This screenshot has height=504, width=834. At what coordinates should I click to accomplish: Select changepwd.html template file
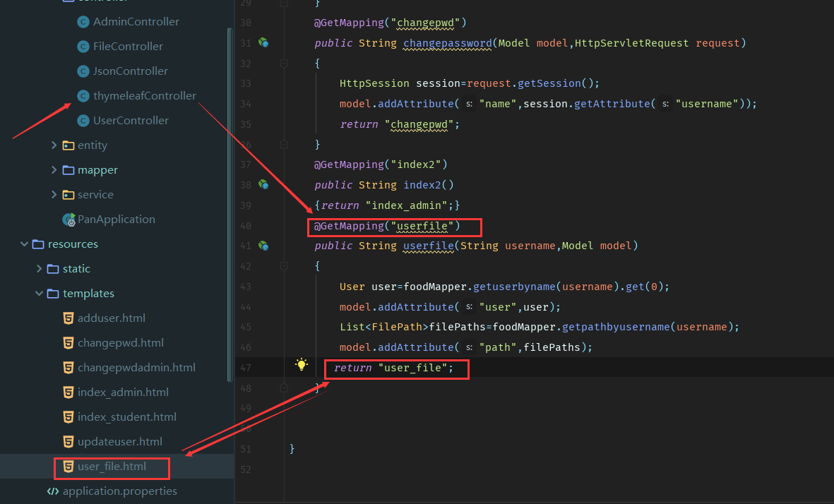tap(121, 343)
